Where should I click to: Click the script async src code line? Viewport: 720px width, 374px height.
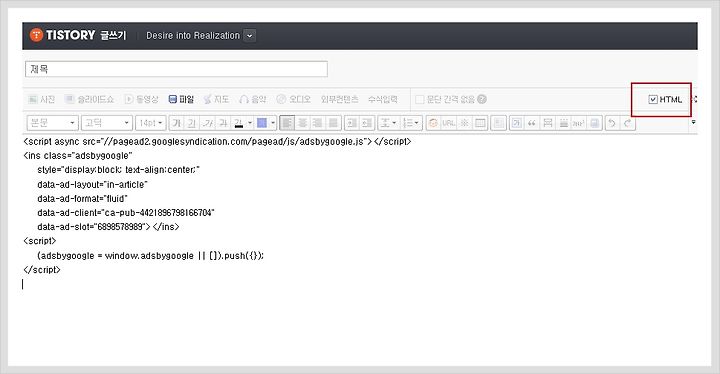217,142
